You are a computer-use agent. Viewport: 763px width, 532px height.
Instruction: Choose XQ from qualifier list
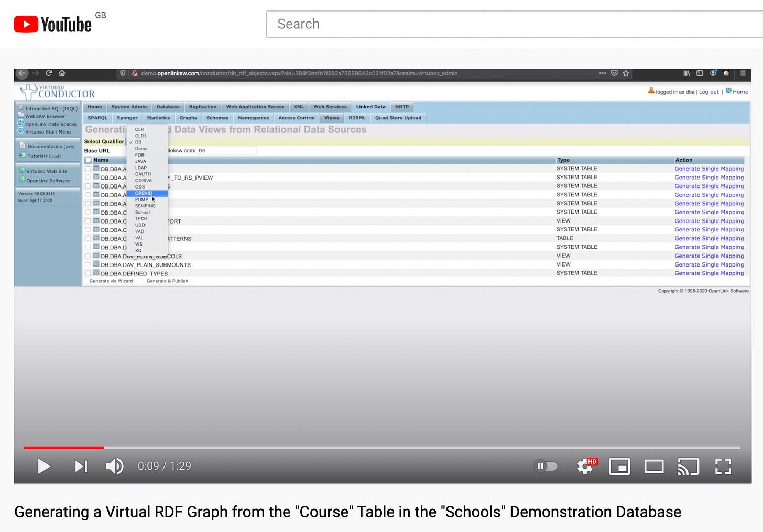coord(147,250)
